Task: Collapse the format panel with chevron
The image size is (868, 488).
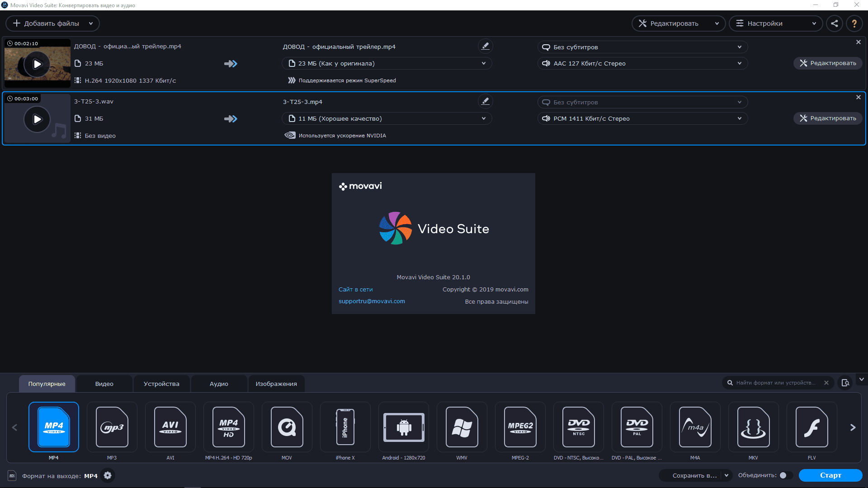Action: 862,380
